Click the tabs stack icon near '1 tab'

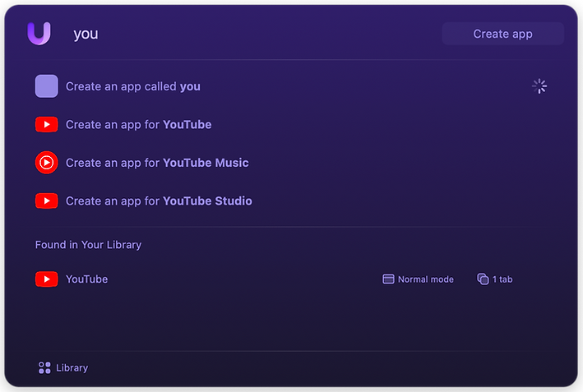(483, 279)
